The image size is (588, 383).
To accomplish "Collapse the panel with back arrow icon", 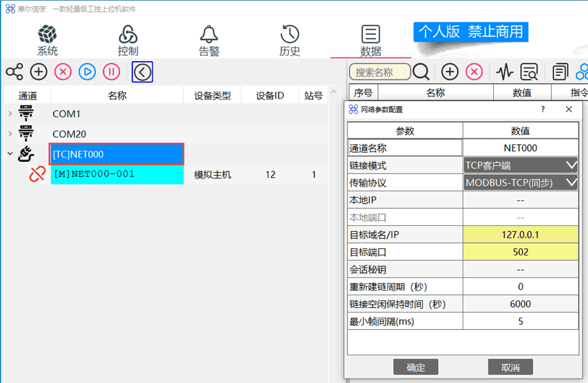I will 142,72.
